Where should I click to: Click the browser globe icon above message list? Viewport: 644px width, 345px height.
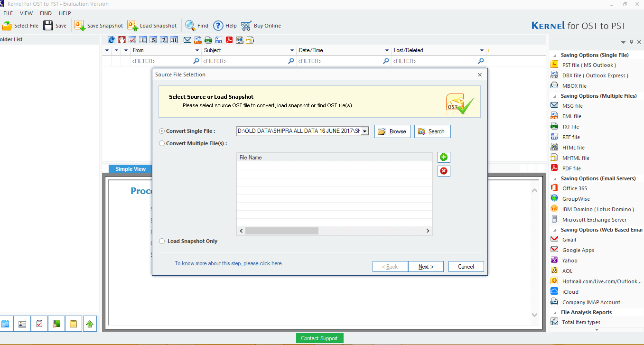click(x=112, y=40)
